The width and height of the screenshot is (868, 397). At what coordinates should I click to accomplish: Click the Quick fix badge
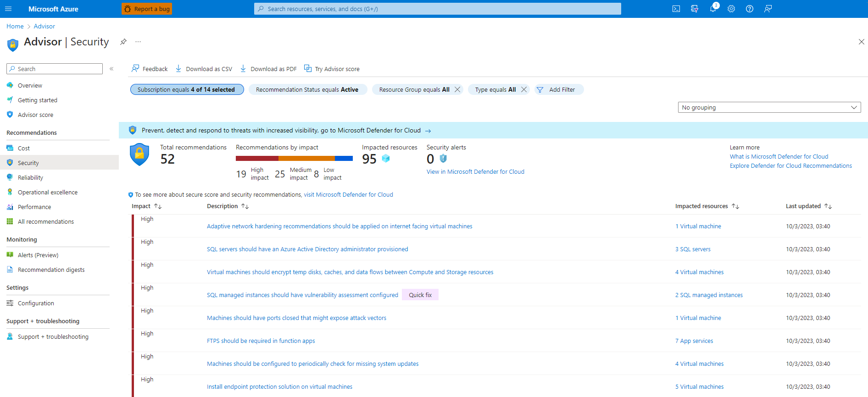coord(420,295)
